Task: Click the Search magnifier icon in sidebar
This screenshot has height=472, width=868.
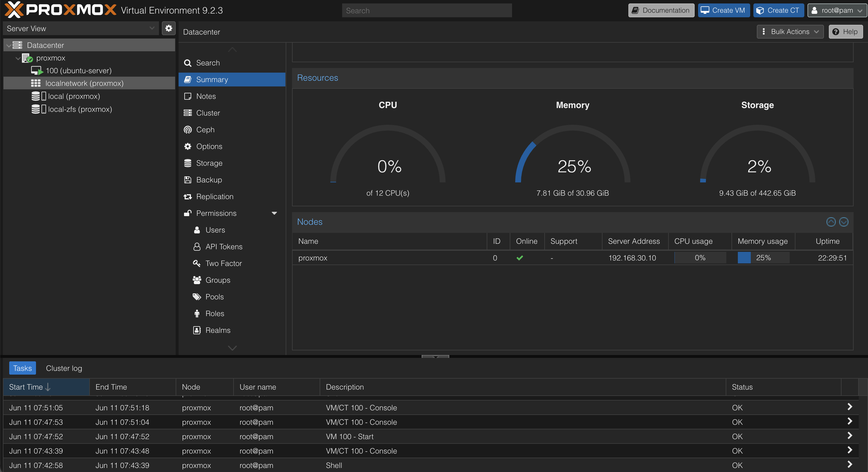Action: [x=188, y=63]
